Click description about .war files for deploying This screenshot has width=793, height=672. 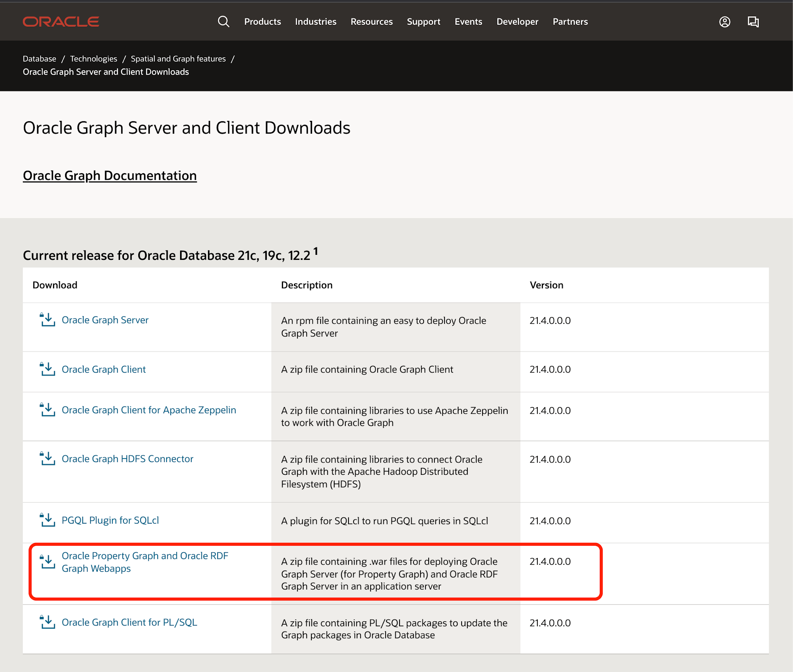coord(389,574)
